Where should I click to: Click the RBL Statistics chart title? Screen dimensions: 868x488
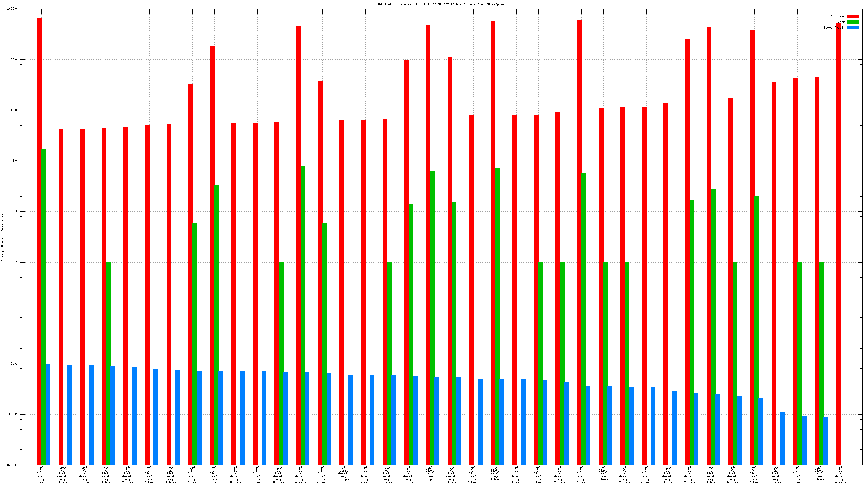440,4
